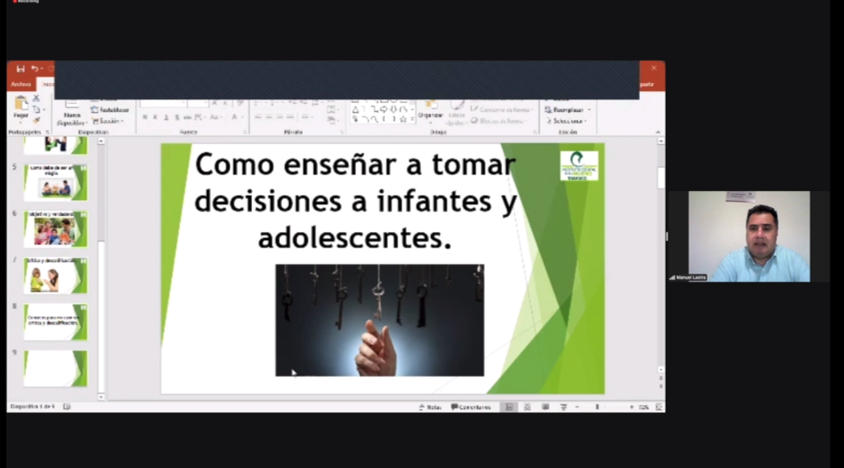Switch to Reading view icon
844x468 pixels.
click(x=545, y=407)
